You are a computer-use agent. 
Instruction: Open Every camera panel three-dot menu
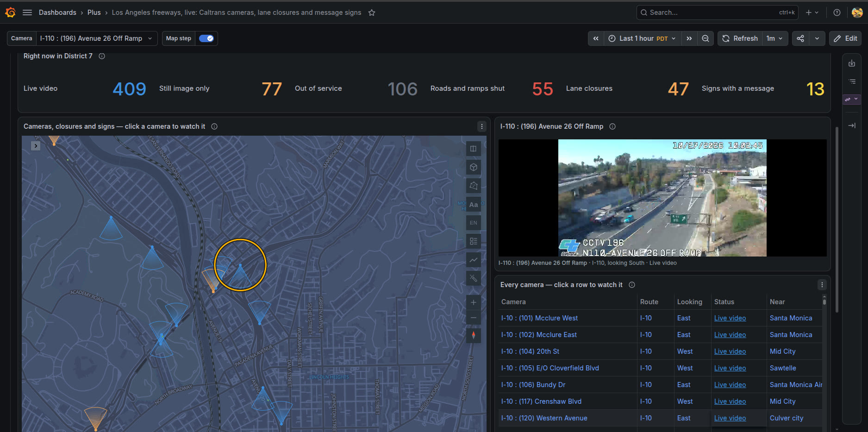pos(822,285)
